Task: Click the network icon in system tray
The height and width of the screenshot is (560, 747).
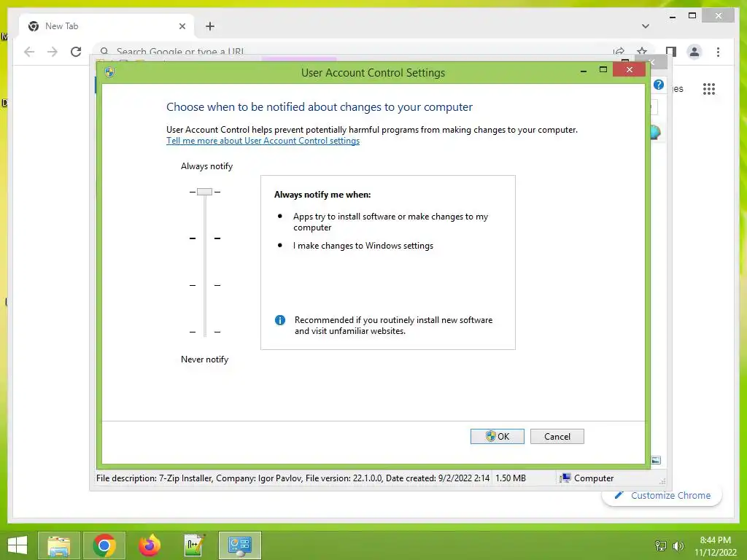Action: click(x=661, y=545)
